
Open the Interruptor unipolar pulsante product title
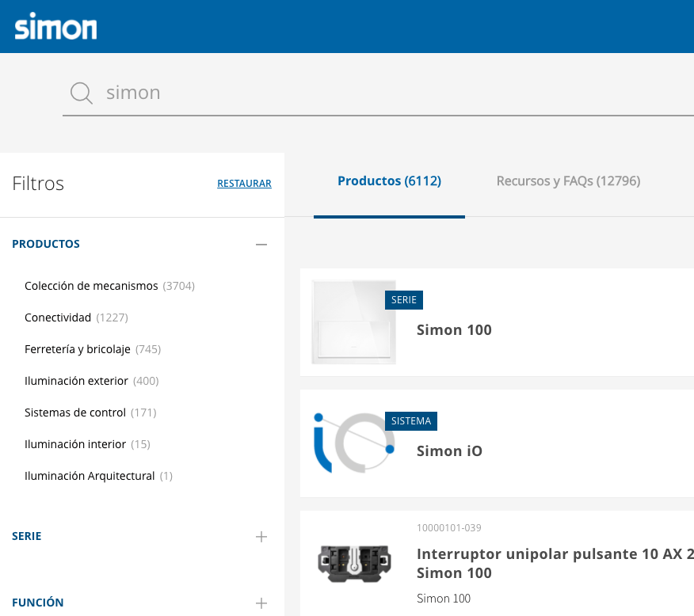(x=555, y=564)
